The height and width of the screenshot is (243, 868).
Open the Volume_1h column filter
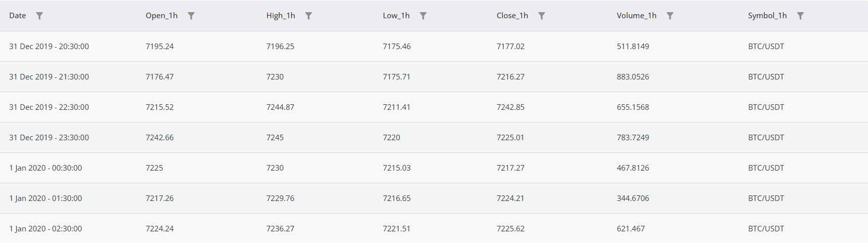(x=670, y=16)
